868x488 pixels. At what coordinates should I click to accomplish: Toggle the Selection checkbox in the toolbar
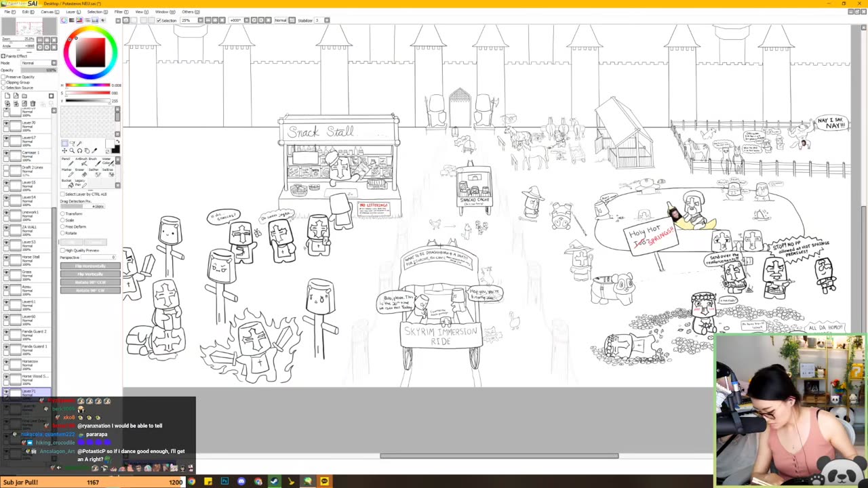[159, 20]
